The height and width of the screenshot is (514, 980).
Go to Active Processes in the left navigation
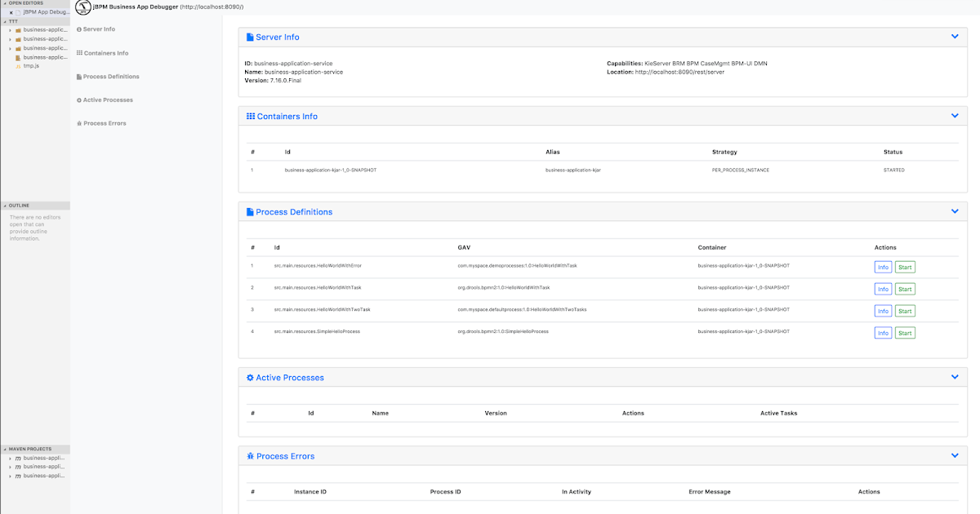(x=105, y=100)
